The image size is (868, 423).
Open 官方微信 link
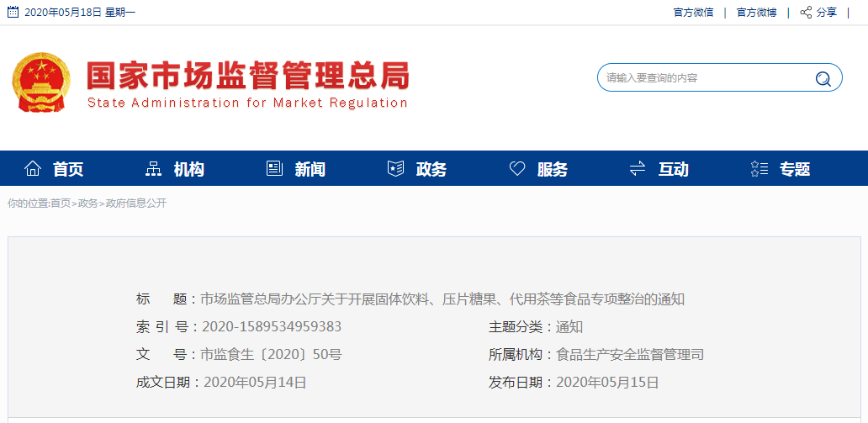(x=693, y=13)
